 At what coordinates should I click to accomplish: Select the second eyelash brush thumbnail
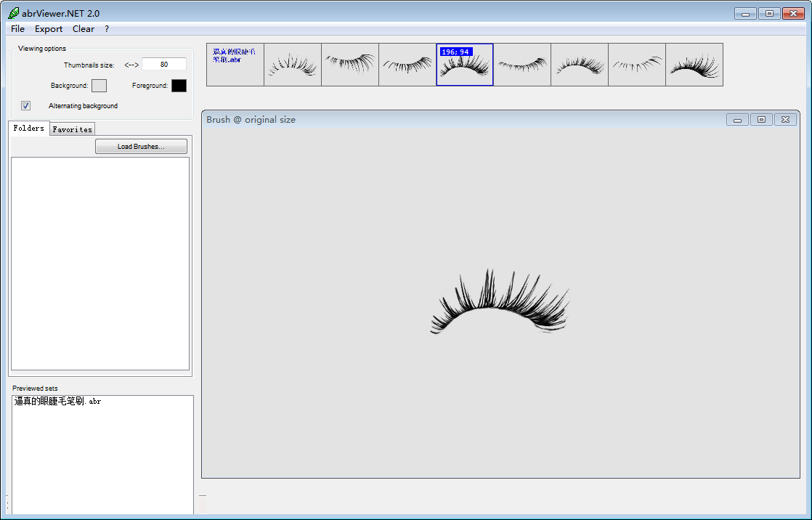tap(350, 65)
